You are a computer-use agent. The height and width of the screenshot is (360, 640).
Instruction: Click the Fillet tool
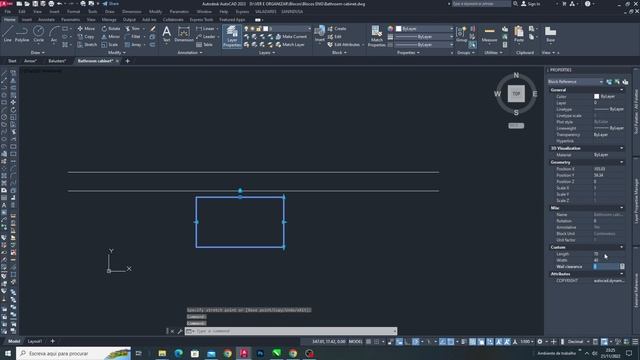click(x=133, y=37)
